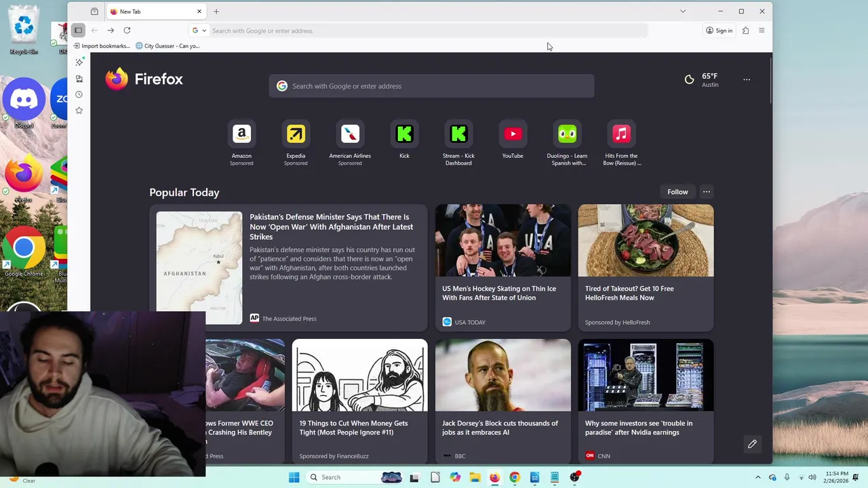Expand the list all tabs chevron
The height and width of the screenshot is (488, 868).
point(683,12)
